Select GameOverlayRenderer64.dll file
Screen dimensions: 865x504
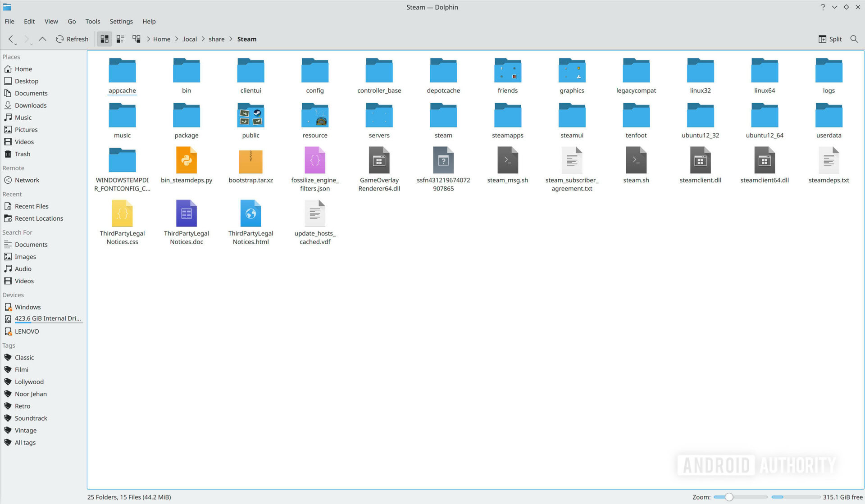[379, 169]
